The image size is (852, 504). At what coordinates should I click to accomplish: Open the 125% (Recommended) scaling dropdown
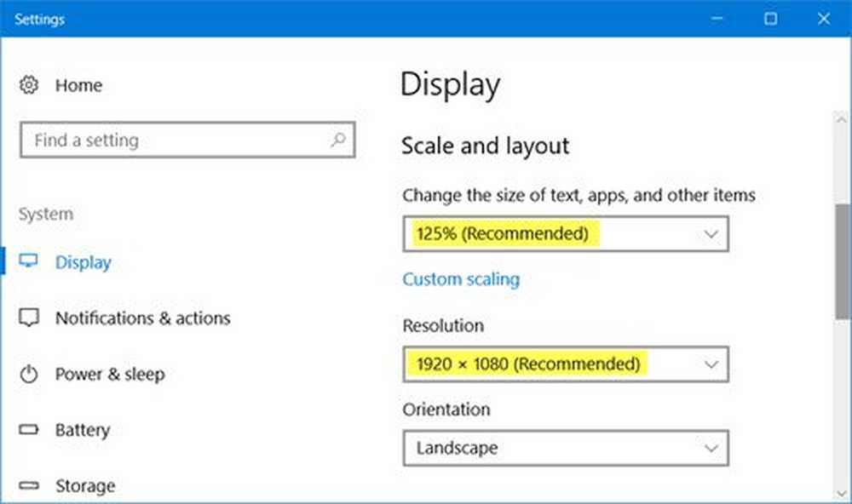coord(565,234)
